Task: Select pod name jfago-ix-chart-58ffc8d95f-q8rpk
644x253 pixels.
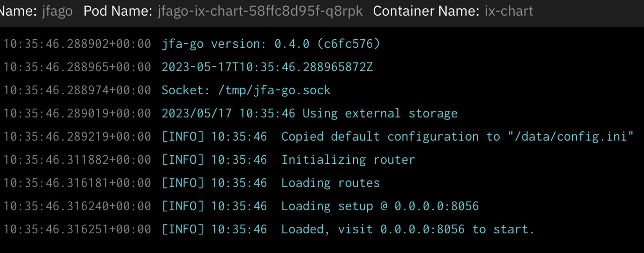Action: 260,11
